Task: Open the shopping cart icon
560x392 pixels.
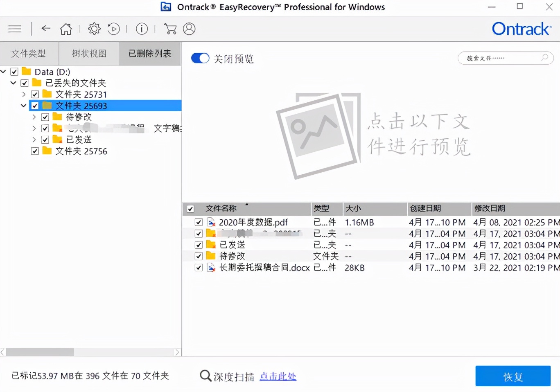Action: [x=170, y=29]
